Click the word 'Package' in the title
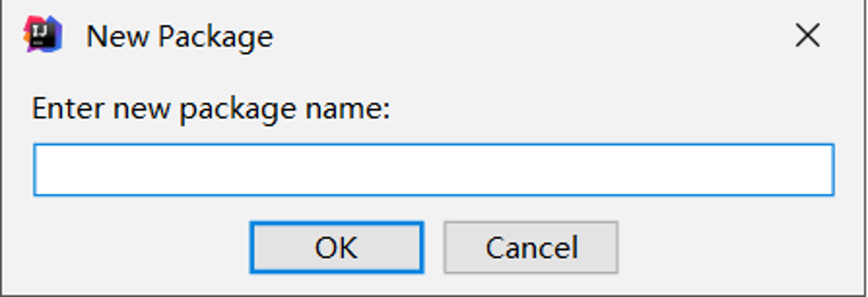 pyautogui.click(x=215, y=38)
